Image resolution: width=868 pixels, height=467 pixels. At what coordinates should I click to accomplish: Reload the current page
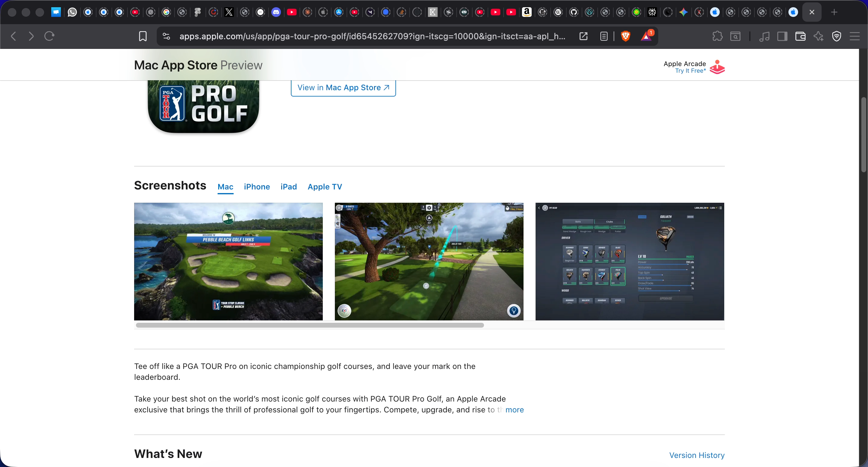[x=49, y=36]
